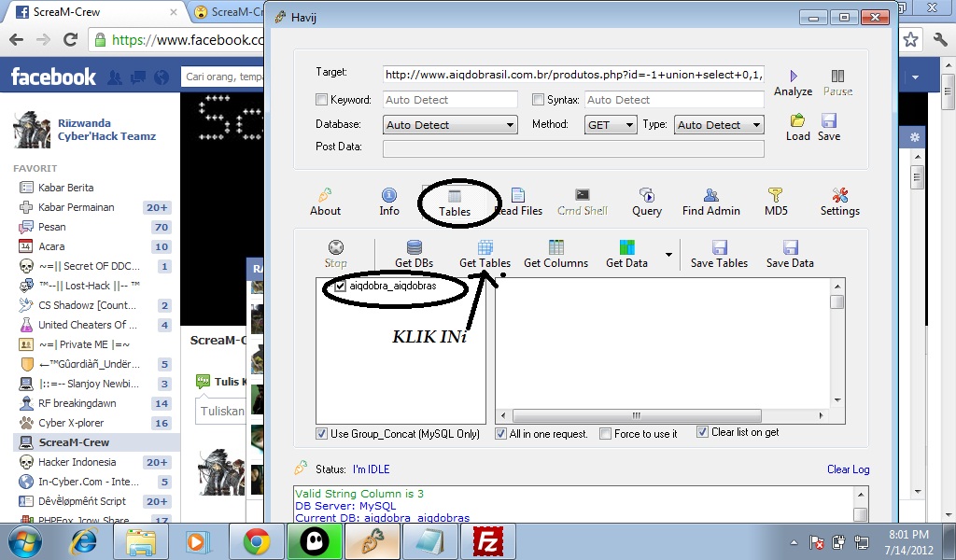Click the Analyze button in Havij
The width and height of the screenshot is (956, 560).
(793, 83)
